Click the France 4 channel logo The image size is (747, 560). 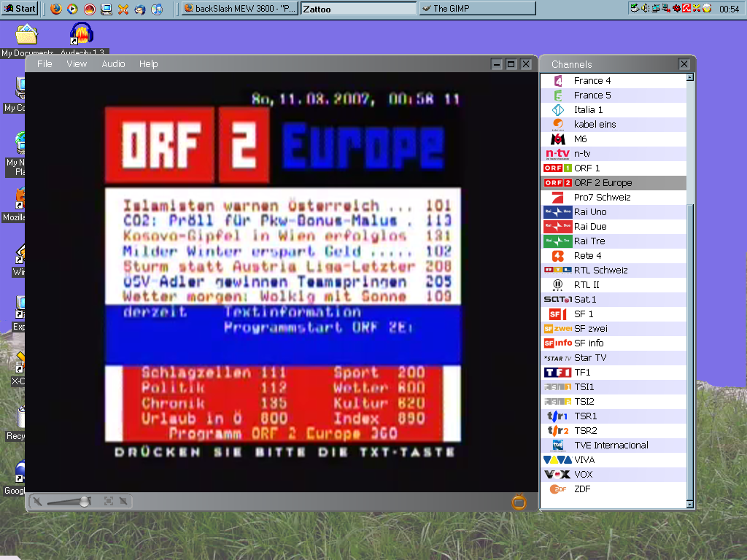[558, 80]
